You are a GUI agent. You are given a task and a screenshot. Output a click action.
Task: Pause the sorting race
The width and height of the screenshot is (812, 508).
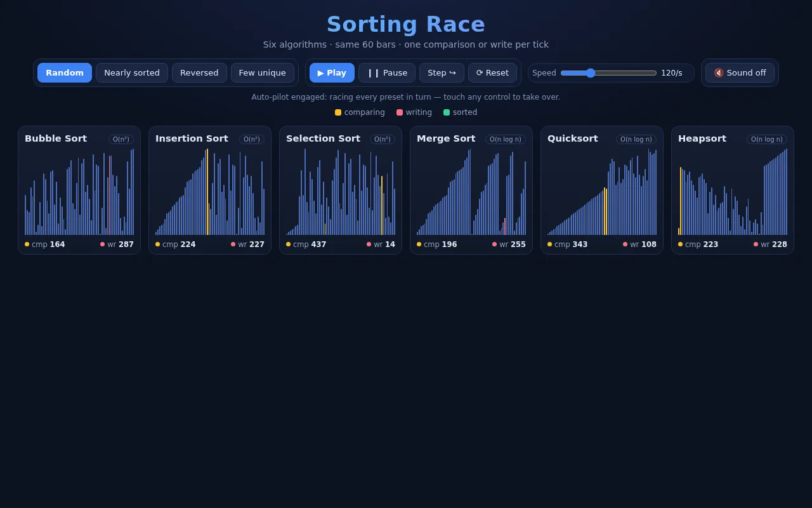387,72
